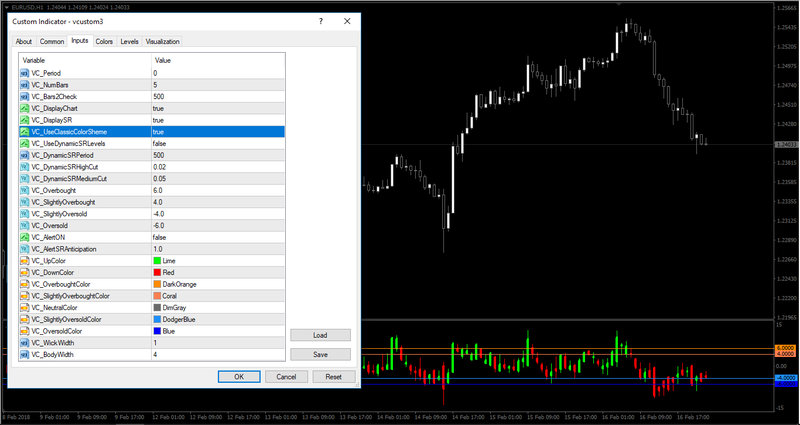Click the Blue color swatch for VC_OversoldColor
Image resolution: width=800 pixels, height=425 pixels.
coord(157,331)
